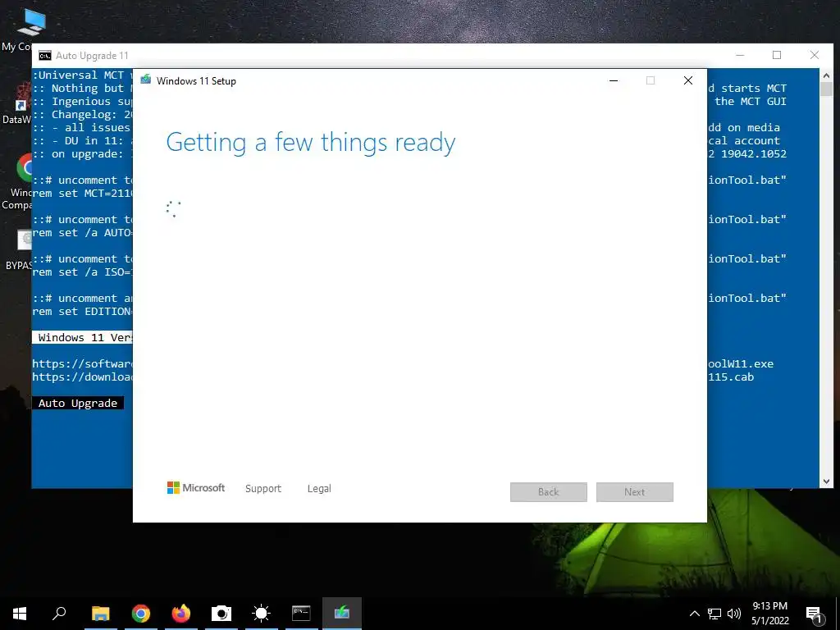Minimize the Auto Upgrade 11 console window
Image resolution: width=840 pixels, height=630 pixels.
click(x=741, y=55)
